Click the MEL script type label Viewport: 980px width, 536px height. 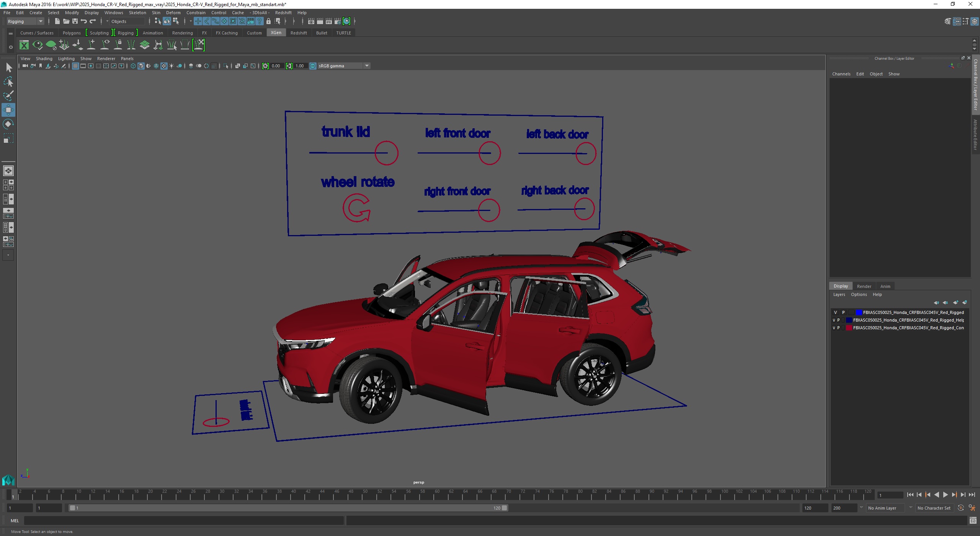(15, 521)
